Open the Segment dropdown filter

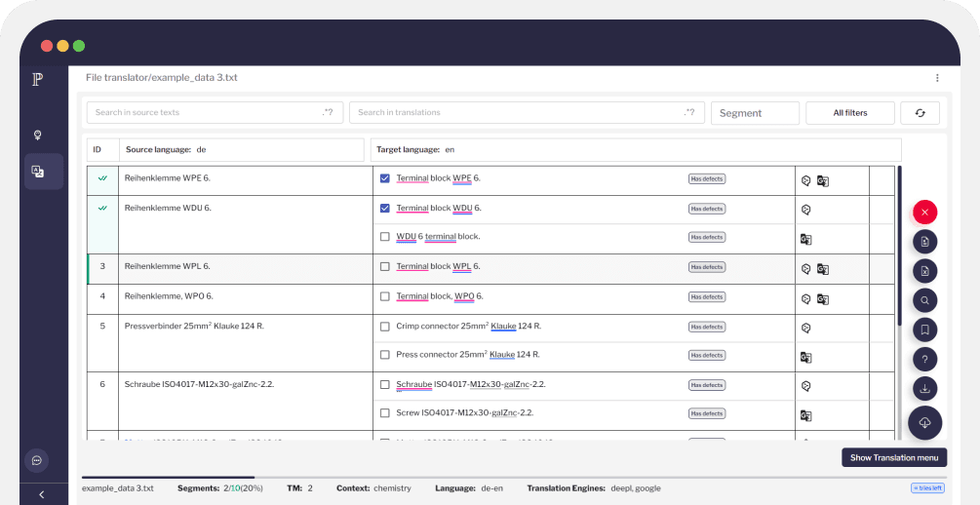click(x=755, y=113)
